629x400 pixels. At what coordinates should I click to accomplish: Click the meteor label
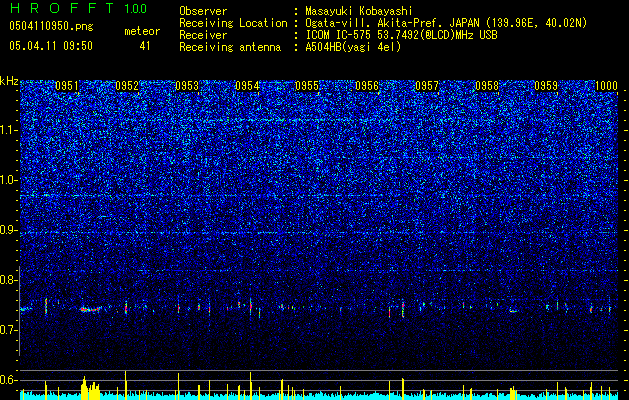point(142,31)
